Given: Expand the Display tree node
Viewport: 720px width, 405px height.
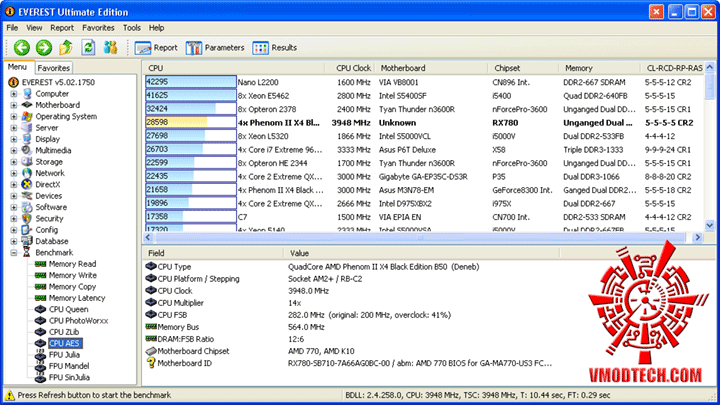Looking at the screenshot, I should [x=14, y=139].
